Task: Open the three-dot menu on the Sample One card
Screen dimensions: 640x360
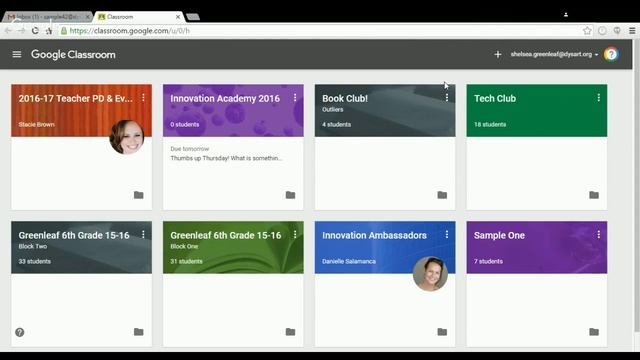Action: coord(599,235)
